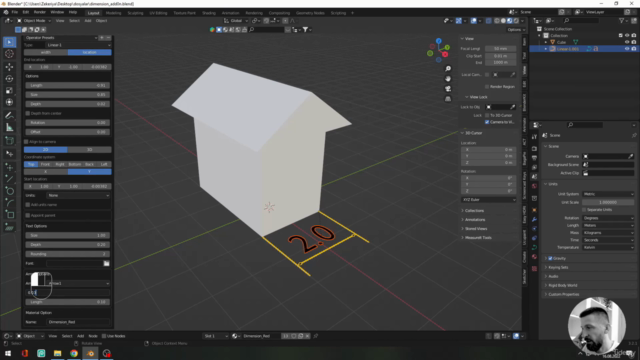Open Blender in Windows taskbar
Screen dimensions: 640x360
pyautogui.click(x=90, y=353)
